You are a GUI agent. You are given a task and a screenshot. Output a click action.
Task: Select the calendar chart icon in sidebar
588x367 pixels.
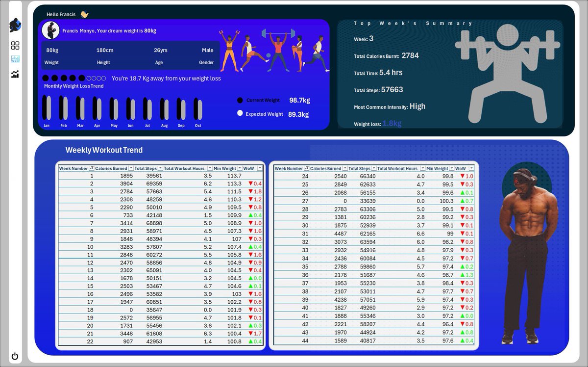[15, 59]
